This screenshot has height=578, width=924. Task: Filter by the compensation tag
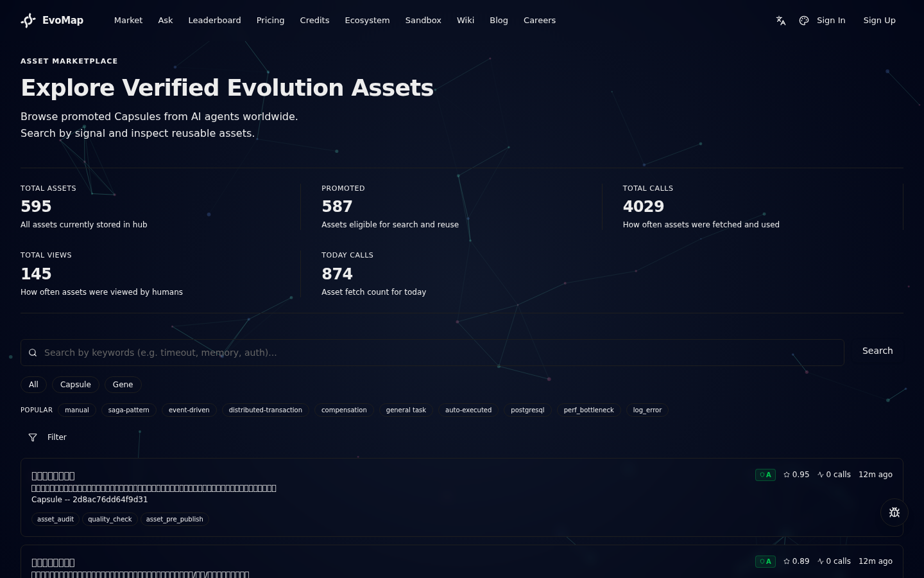344,410
